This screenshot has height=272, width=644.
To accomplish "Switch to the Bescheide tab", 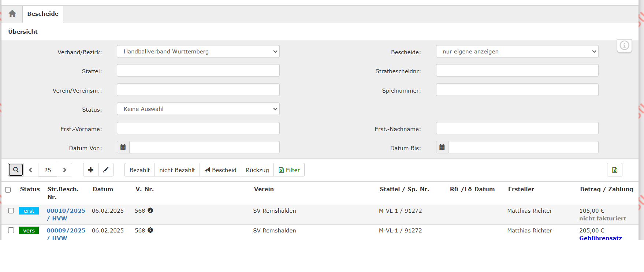I will click(x=43, y=14).
